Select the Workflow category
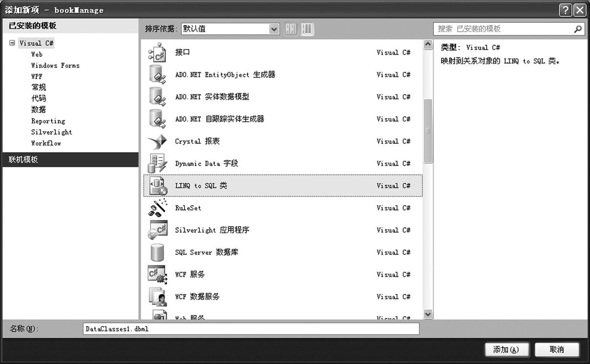Screen dimensions: 590x364 (x=46, y=143)
